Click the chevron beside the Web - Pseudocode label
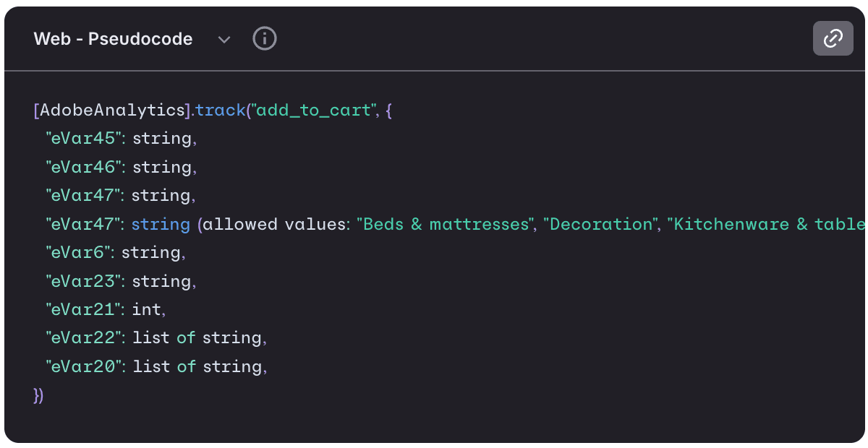The width and height of the screenshot is (868, 448). point(224,40)
